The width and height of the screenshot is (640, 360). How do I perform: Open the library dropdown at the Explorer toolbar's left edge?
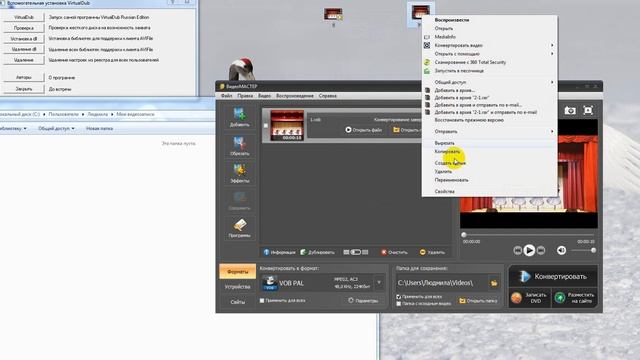tap(13, 129)
